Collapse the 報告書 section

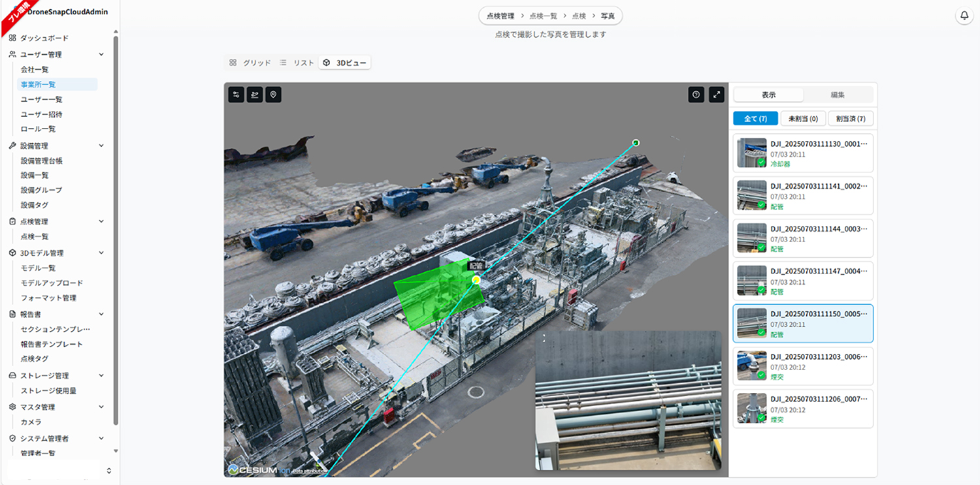point(101,315)
